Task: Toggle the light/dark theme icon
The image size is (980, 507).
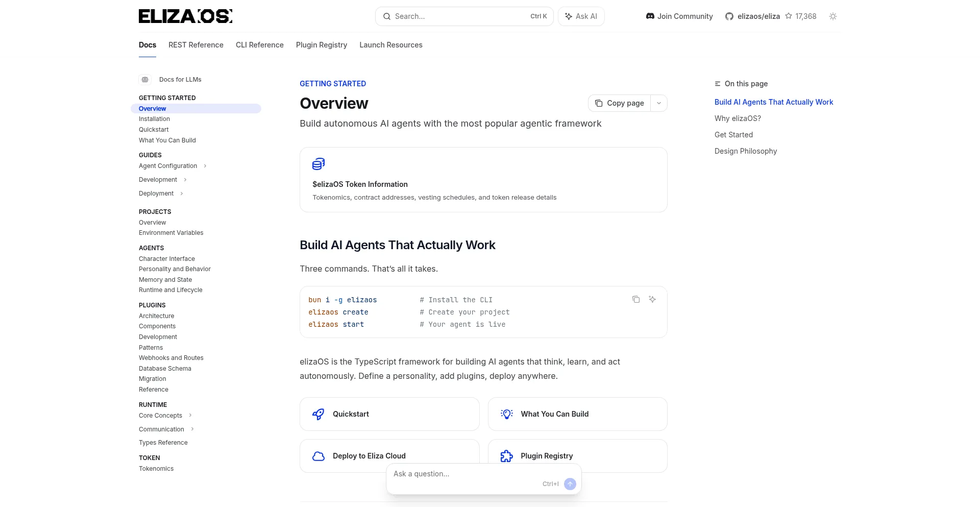Action: [x=832, y=16]
